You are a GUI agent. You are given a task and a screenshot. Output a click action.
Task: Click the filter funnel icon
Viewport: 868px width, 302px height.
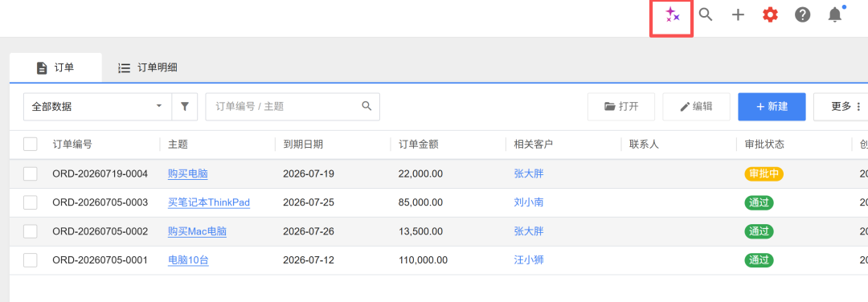point(185,107)
